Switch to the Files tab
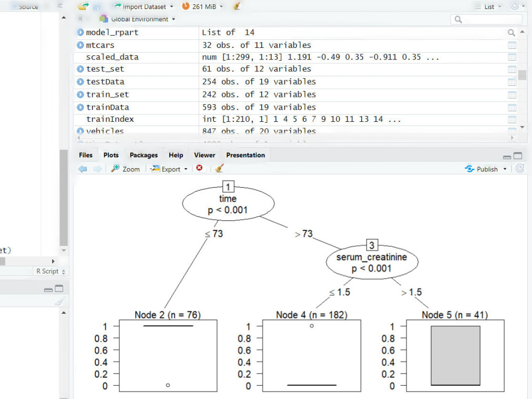 pyautogui.click(x=86, y=155)
